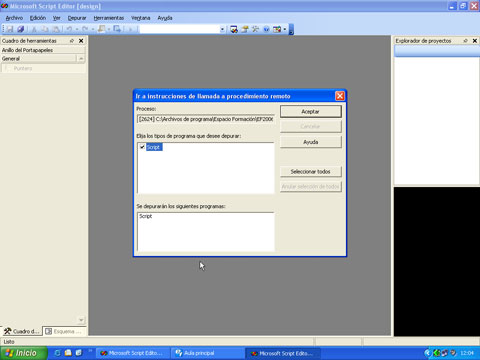480x360 pixels.
Task: Open the Other Windows dropdown arrow
Action: tap(284, 29)
